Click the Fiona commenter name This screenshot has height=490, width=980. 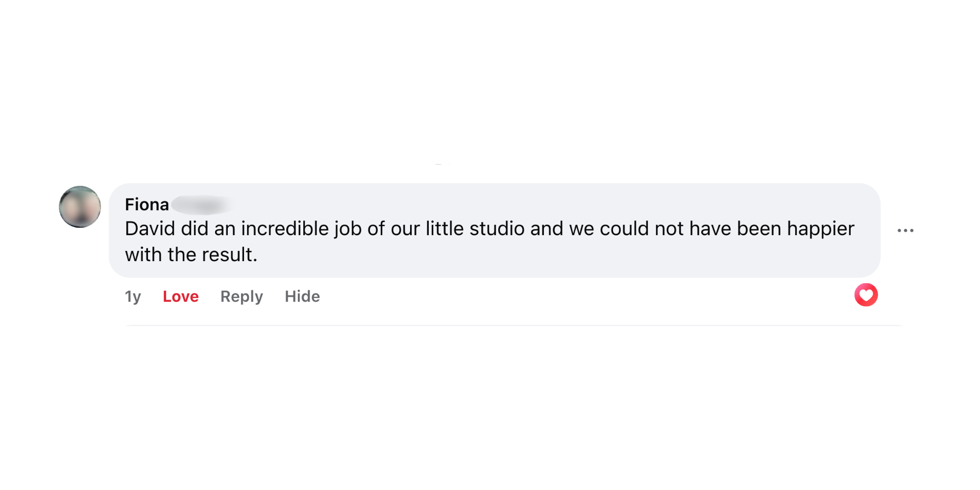click(x=147, y=204)
